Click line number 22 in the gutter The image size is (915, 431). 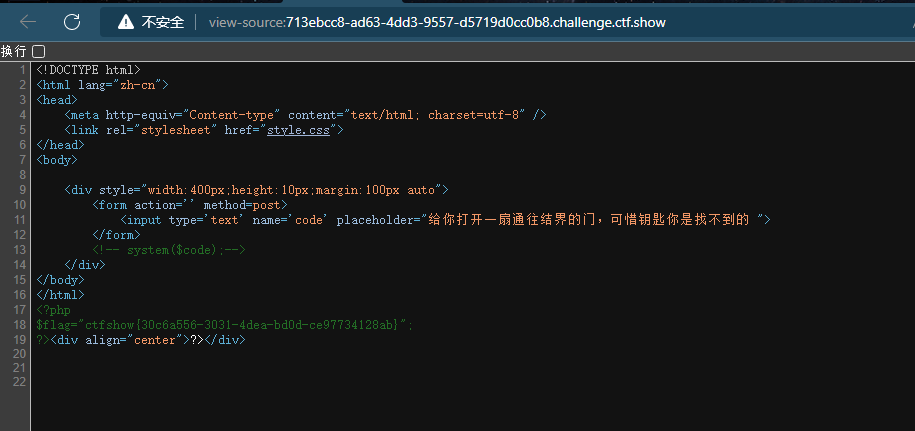(x=20, y=381)
